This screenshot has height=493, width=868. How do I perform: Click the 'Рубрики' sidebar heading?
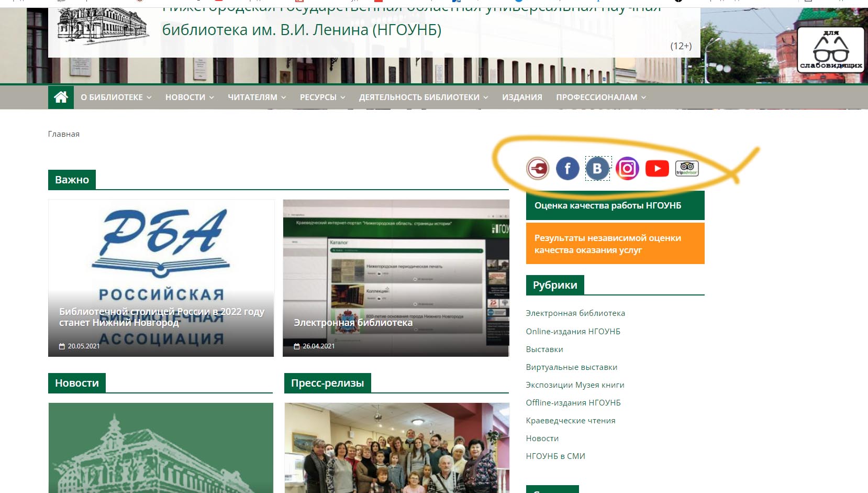tap(555, 285)
